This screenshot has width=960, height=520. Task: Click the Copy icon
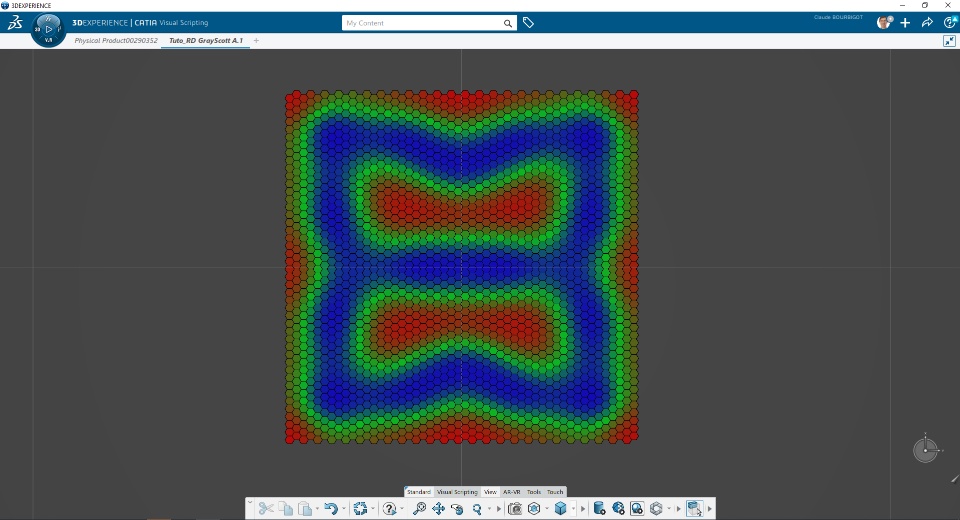(285, 508)
